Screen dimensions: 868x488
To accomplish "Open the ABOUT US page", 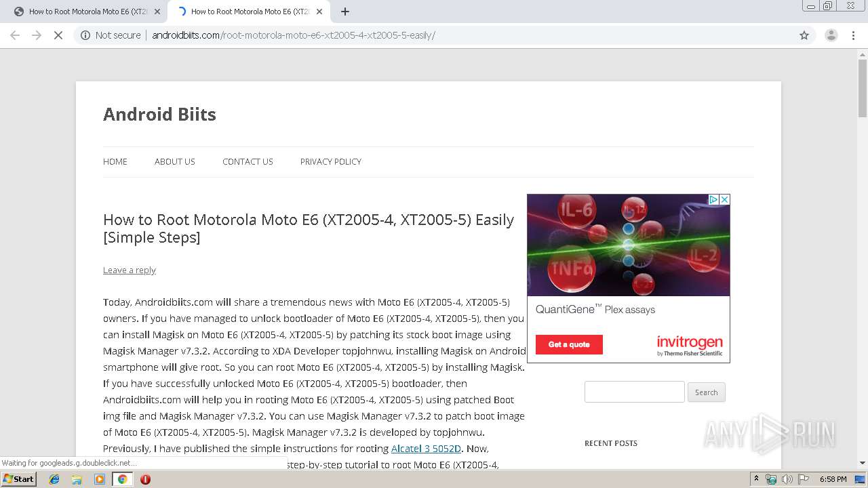I will (175, 161).
